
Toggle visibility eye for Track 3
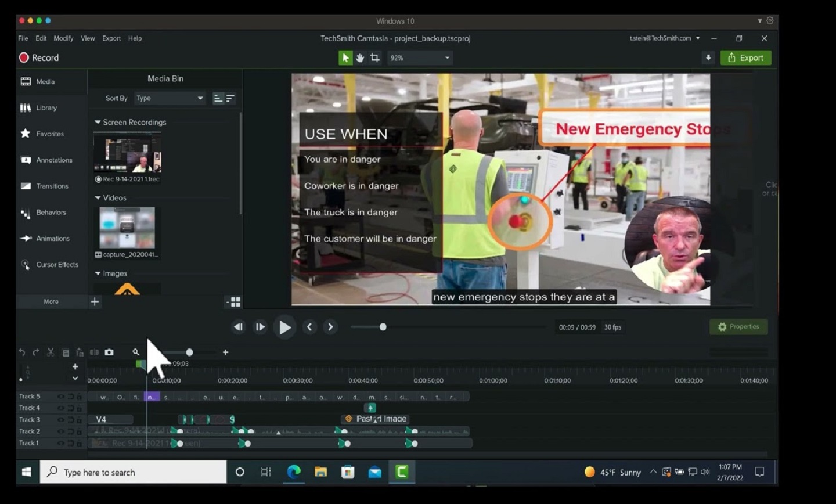click(60, 420)
